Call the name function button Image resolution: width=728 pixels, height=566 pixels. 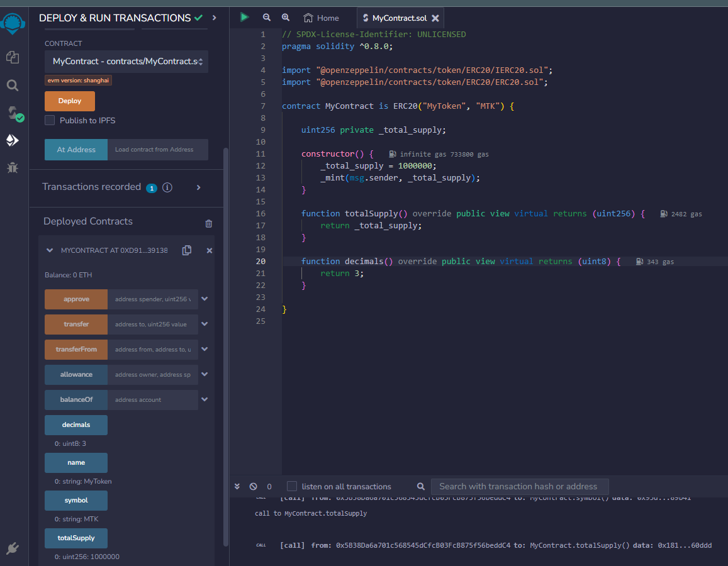76,462
